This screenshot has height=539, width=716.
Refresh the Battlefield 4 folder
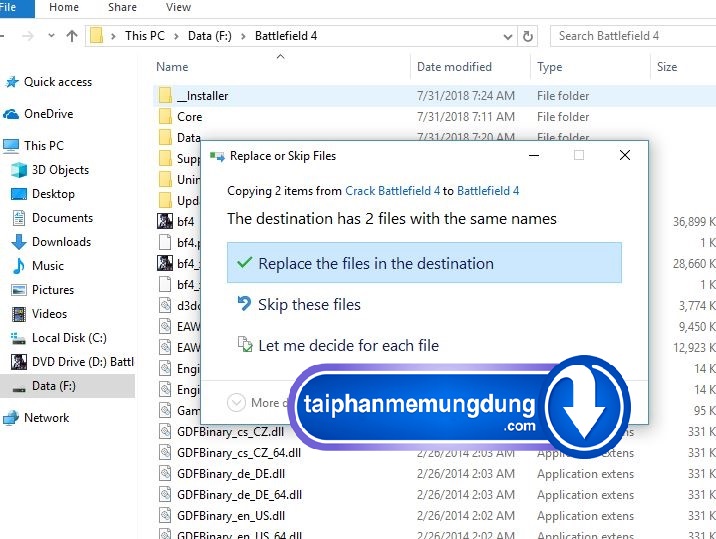[x=527, y=36]
